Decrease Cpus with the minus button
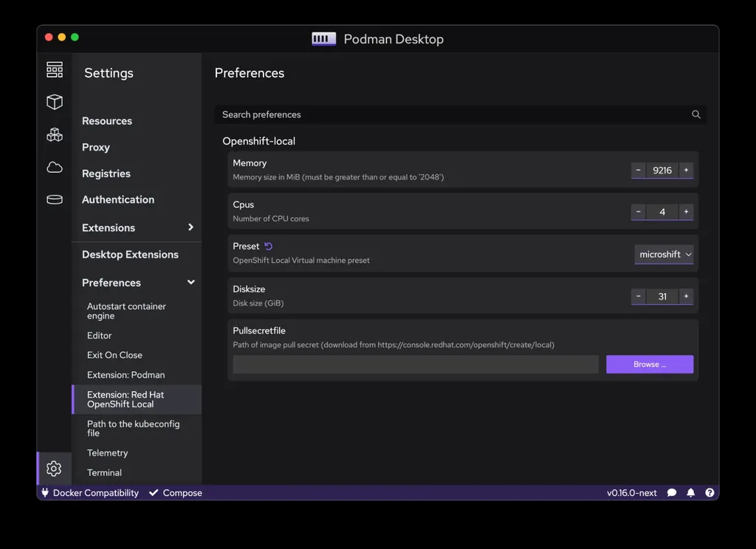This screenshot has height=549, width=756. click(x=639, y=212)
